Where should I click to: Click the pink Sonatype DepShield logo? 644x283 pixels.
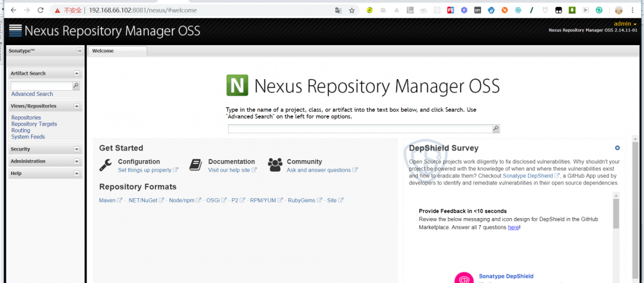click(x=464, y=278)
